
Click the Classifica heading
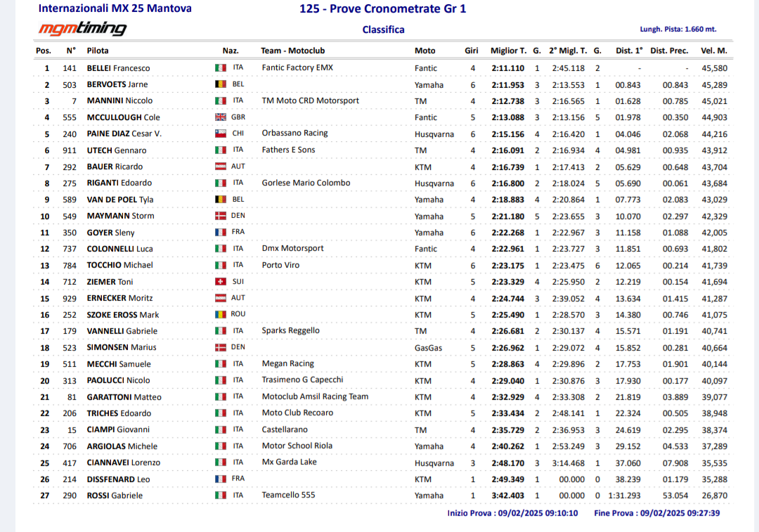click(383, 30)
